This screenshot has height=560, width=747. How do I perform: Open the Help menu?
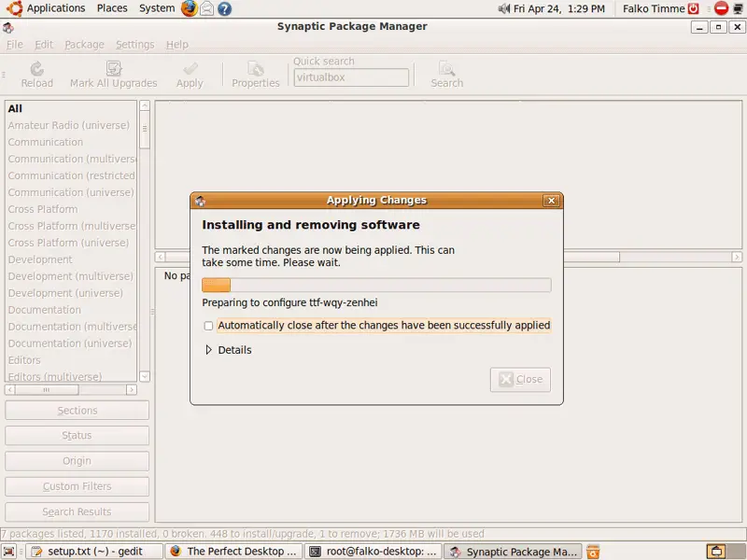coord(177,45)
